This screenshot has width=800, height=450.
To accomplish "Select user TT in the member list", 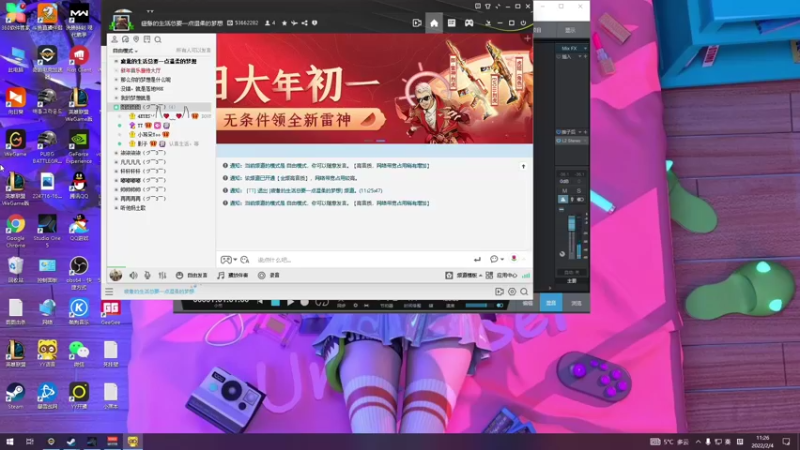I will point(140,126).
